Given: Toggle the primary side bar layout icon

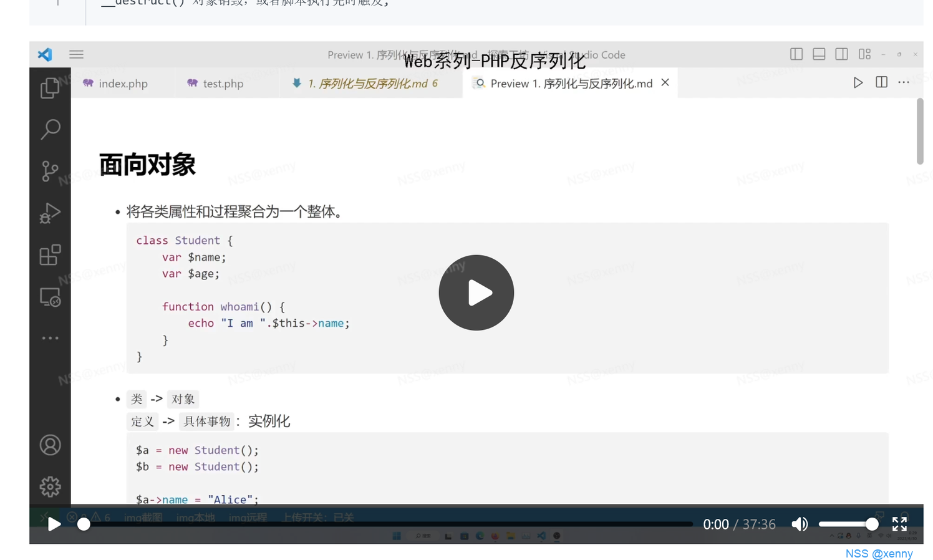Looking at the screenshot, I should coord(796,54).
